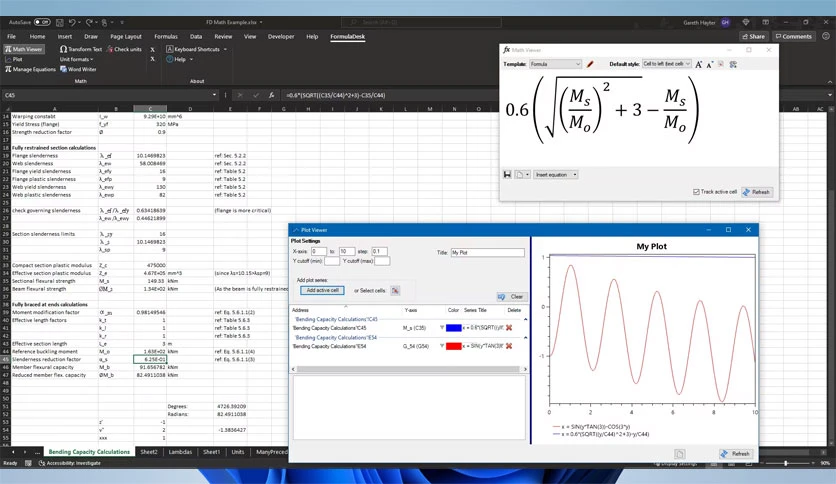
Task: Expand the copy document dropdown arrow
Action: point(527,174)
